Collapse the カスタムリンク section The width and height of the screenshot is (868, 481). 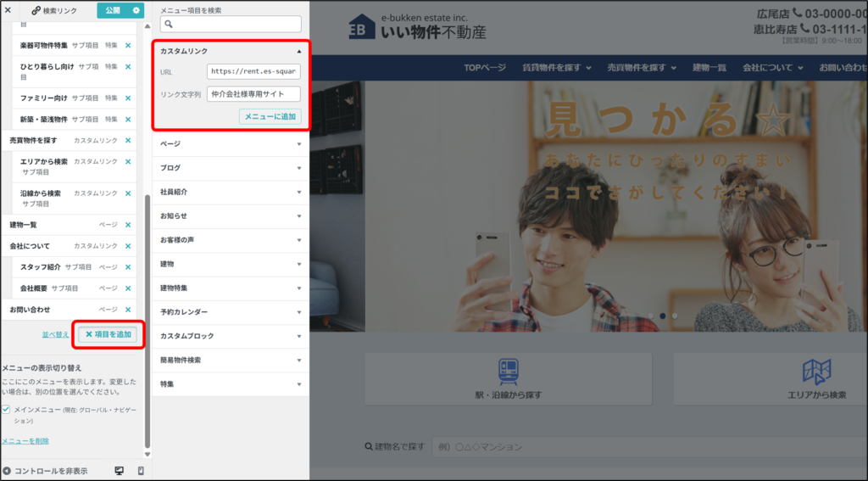(298, 52)
